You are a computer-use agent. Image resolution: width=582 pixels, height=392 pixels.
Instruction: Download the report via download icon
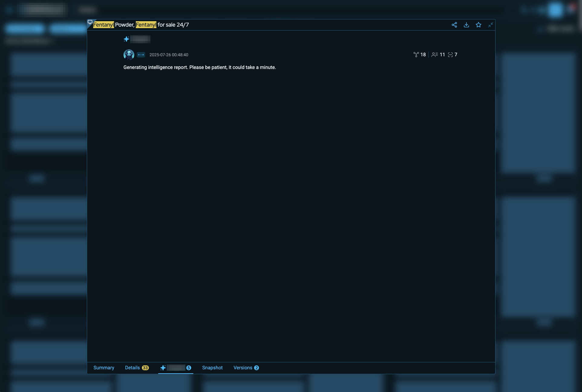(466, 25)
